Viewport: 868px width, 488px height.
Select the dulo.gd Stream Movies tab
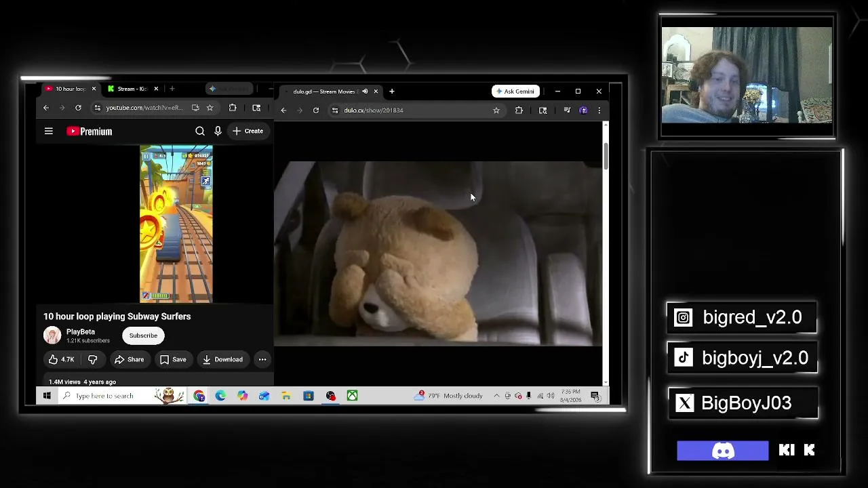coord(330,91)
